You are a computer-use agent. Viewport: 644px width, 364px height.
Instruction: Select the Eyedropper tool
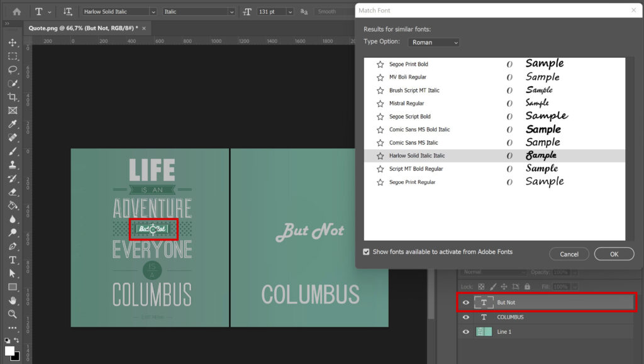point(13,124)
